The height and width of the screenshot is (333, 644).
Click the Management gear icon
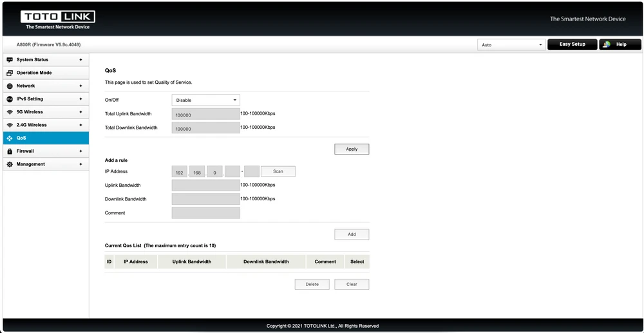click(x=10, y=164)
